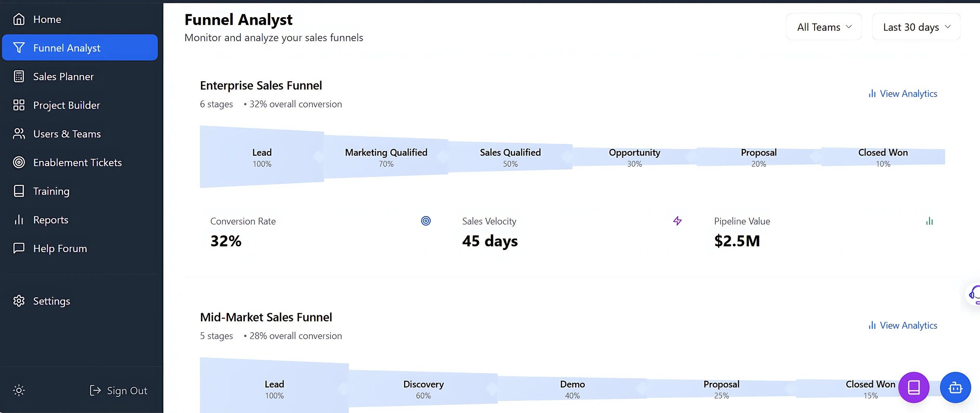Expand the All Teams dropdown
This screenshot has height=413, width=980.
coord(824,27)
